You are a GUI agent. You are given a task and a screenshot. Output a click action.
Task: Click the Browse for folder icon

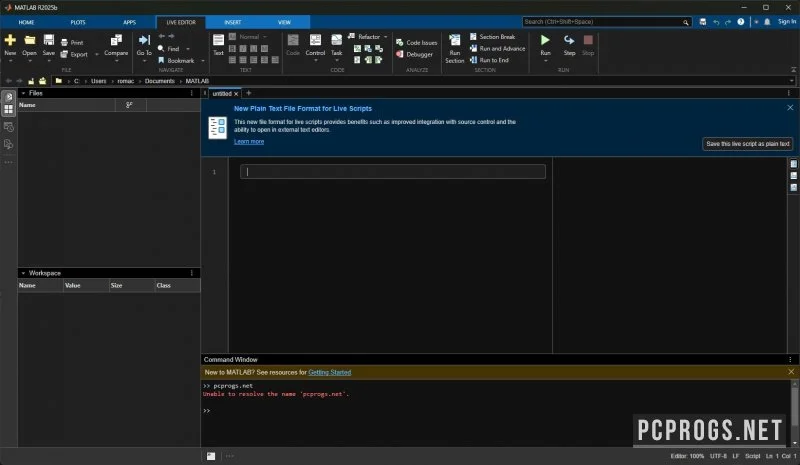tap(42, 81)
